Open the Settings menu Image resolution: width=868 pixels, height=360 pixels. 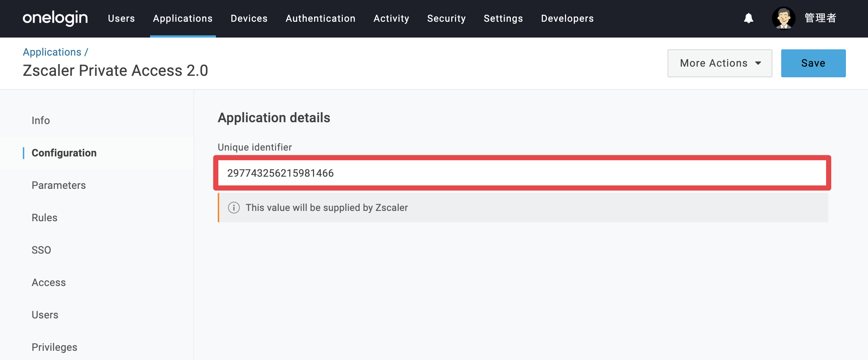click(503, 18)
